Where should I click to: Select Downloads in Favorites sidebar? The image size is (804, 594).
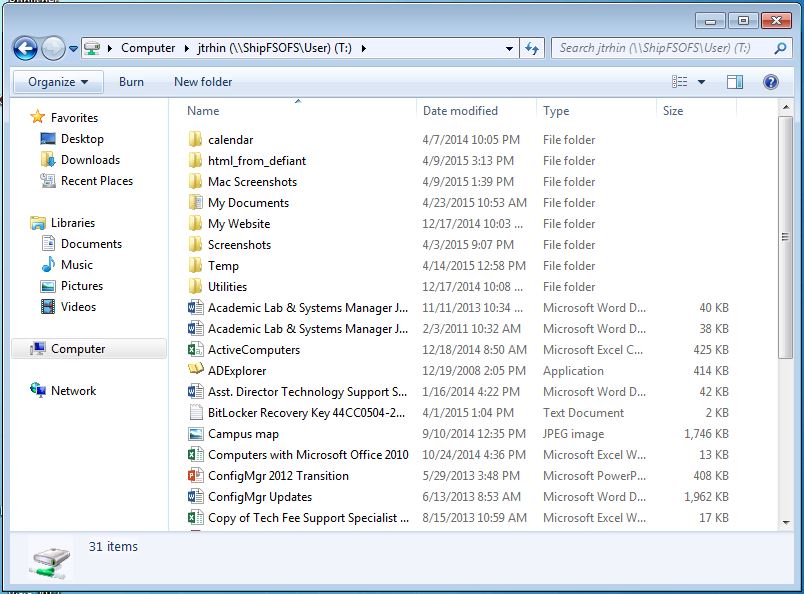90,160
